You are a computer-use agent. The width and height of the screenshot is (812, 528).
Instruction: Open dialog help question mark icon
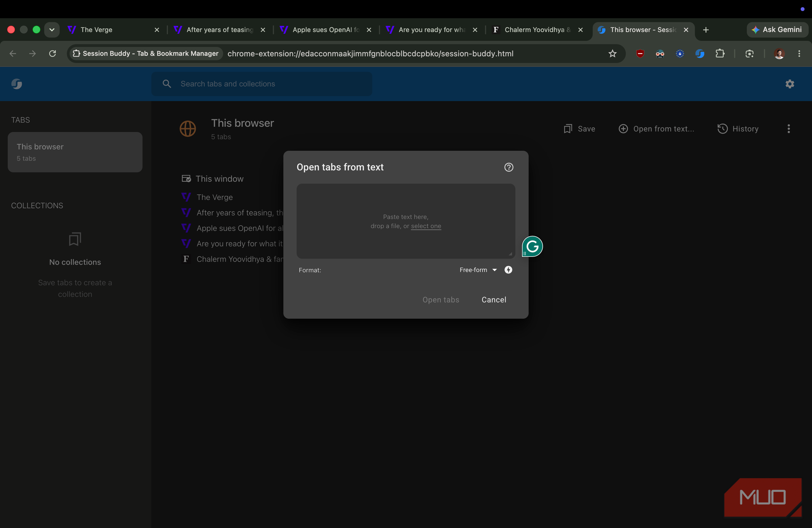(509, 167)
